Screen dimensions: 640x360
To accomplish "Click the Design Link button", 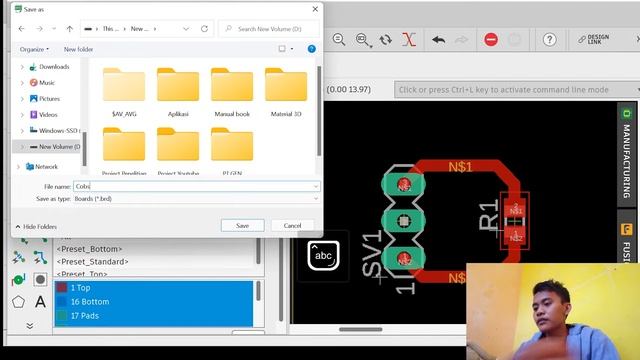I will (x=593, y=40).
